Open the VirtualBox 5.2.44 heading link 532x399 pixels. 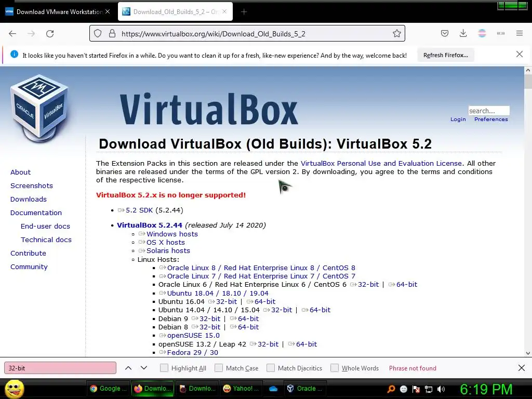tap(149, 225)
